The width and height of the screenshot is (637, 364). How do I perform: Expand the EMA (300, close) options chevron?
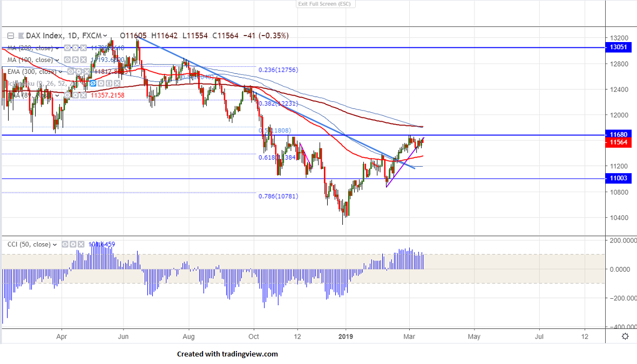point(60,71)
